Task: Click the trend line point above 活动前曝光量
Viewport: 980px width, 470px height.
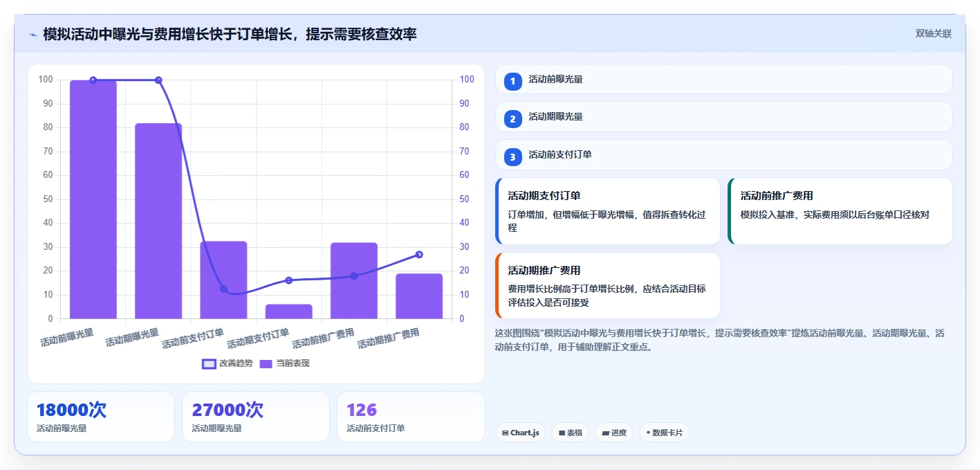Action: pyautogui.click(x=93, y=80)
